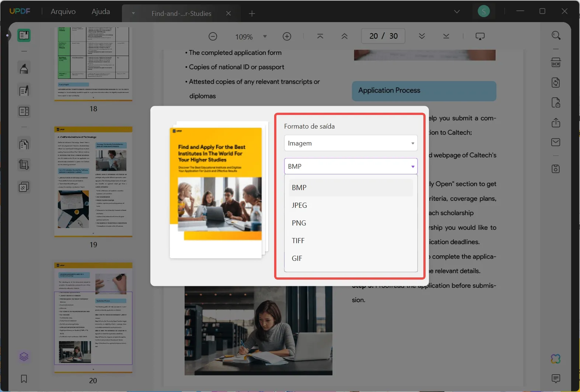Viewport: 580px width, 392px height.
Task: Go to previous page arrow
Action: pyautogui.click(x=345, y=36)
